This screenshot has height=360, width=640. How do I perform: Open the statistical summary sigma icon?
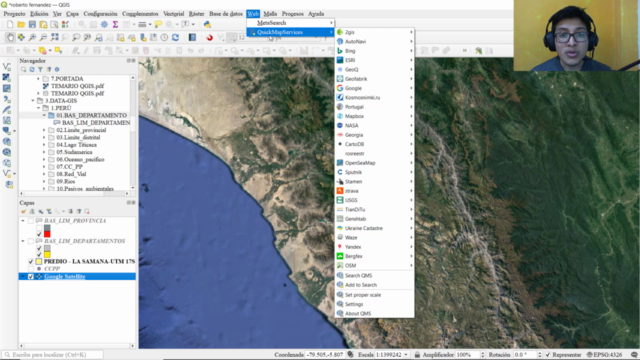point(116,24)
